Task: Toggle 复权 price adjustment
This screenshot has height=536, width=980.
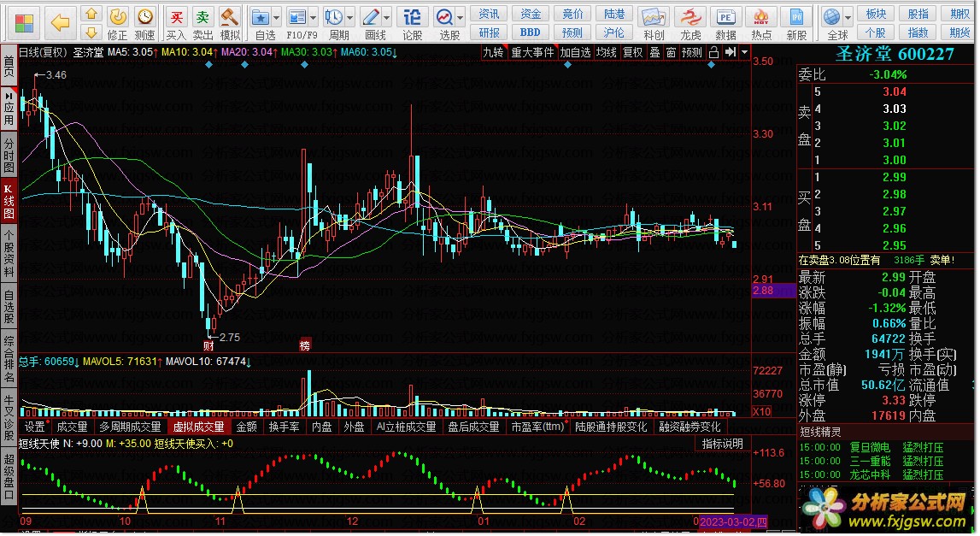Action: click(632, 52)
